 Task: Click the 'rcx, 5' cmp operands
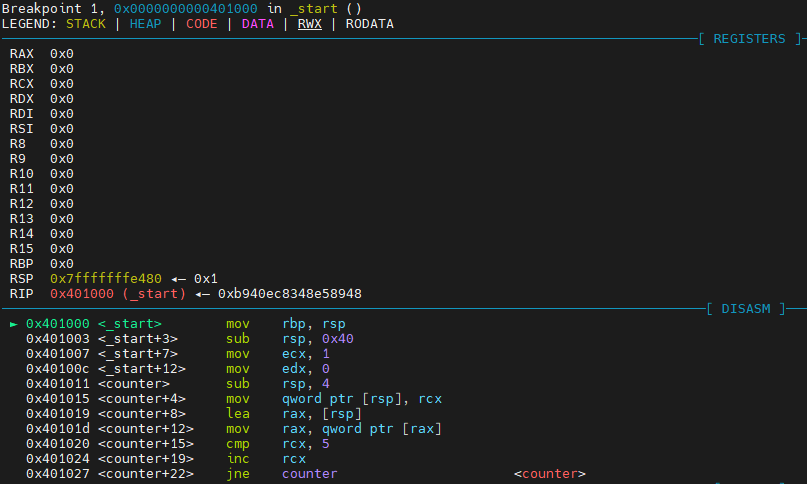point(306,443)
